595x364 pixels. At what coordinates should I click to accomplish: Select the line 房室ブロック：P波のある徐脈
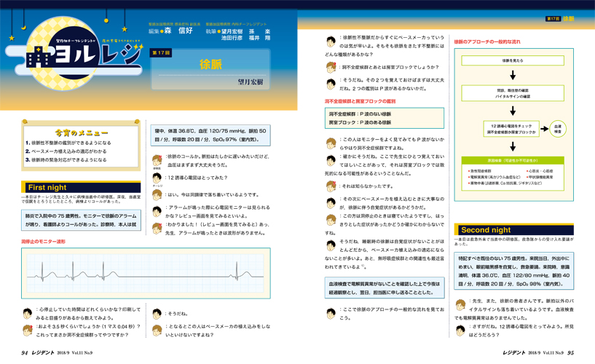pos(360,122)
